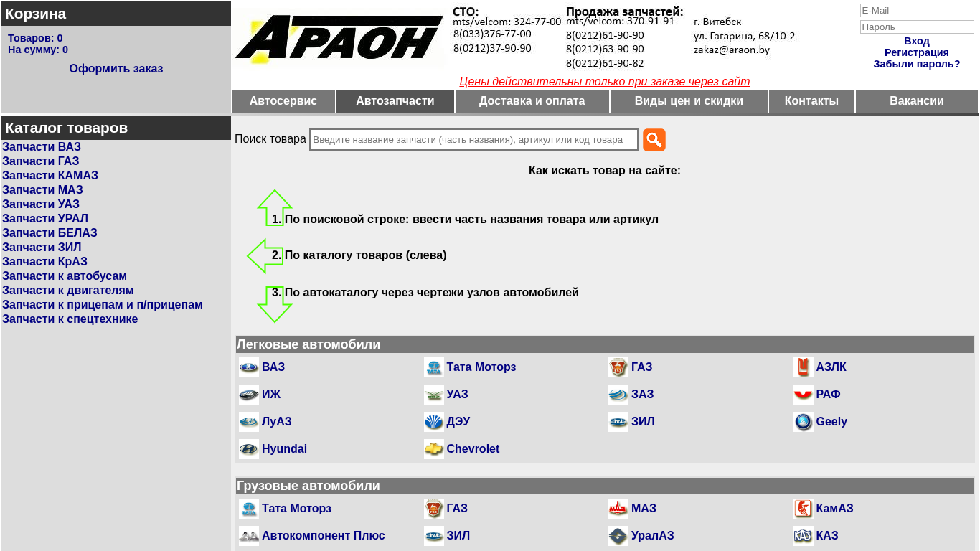Open the Автосервис menu item
The image size is (980, 551).
coord(283,101)
